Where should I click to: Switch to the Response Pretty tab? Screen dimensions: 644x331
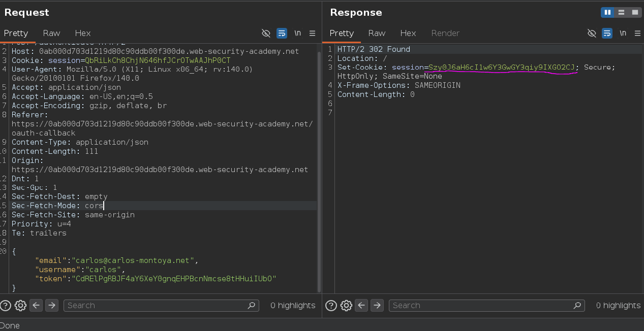[x=342, y=34]
